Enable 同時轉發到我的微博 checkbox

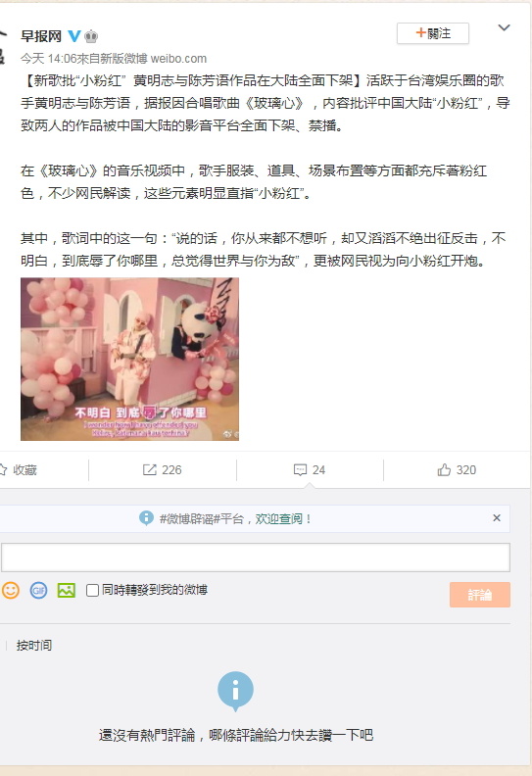click(92, 590)
